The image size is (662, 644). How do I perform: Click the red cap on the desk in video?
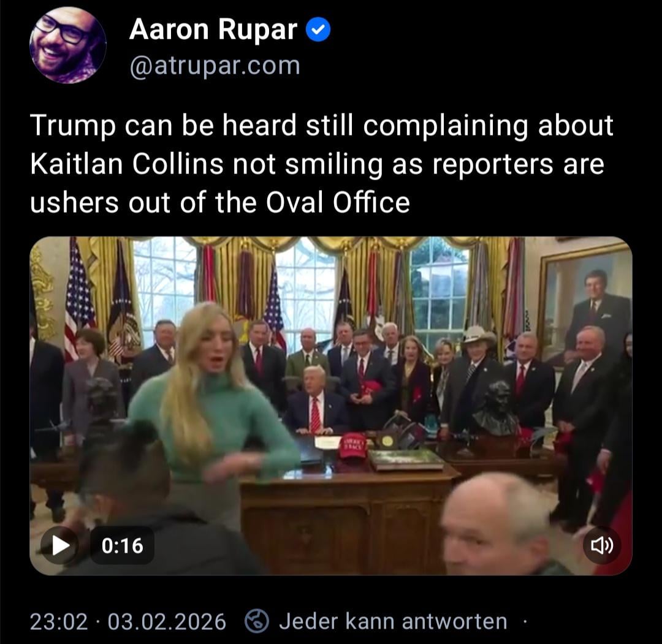[x=353, y=445]
